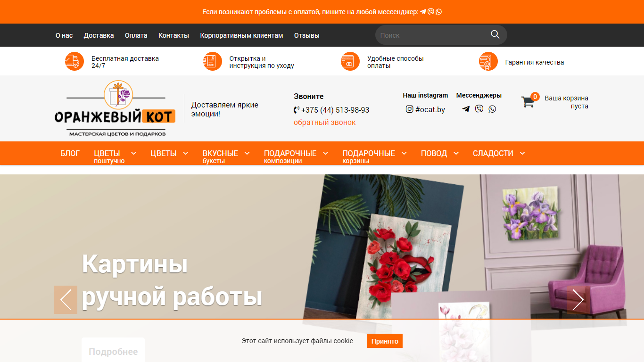Click обратный звонок link

point(325,123)
